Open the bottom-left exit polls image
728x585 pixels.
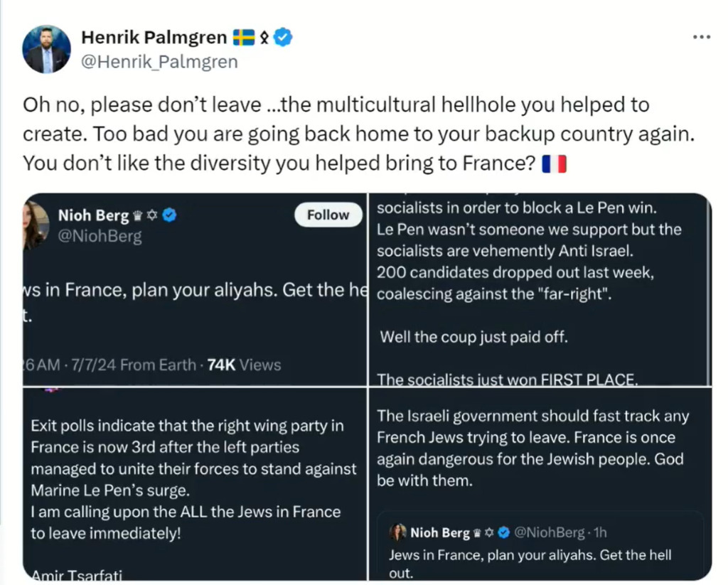tap(193, 483)
